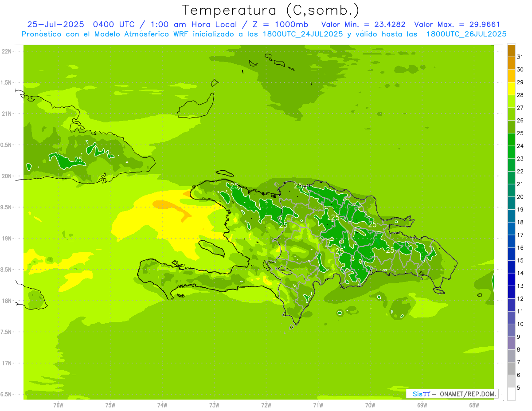Click the '21N' latitude label
532x411 pixels.
7,114
